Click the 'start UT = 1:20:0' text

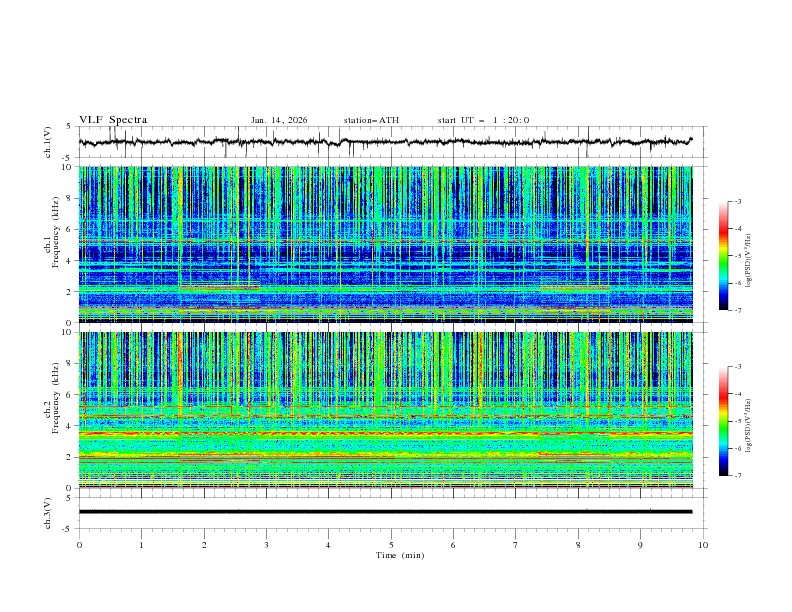[483, 120]
